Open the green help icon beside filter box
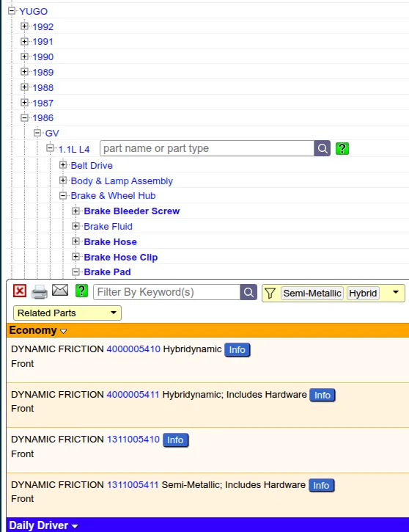 tap(81, 291)
